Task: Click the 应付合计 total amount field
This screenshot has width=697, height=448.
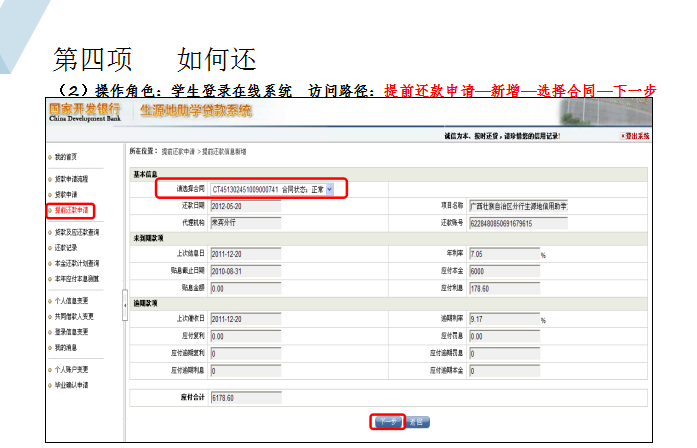Action: pos(245,397)
